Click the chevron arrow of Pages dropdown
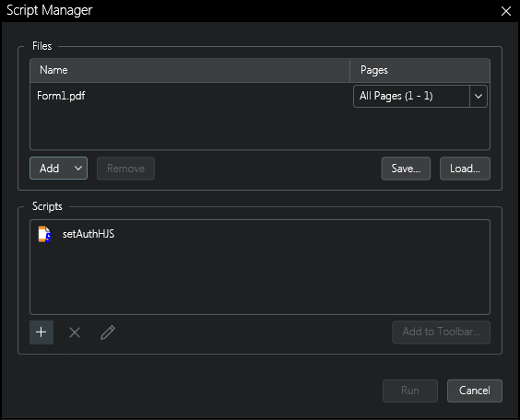520x420 pixels. (x=479, y=97)
